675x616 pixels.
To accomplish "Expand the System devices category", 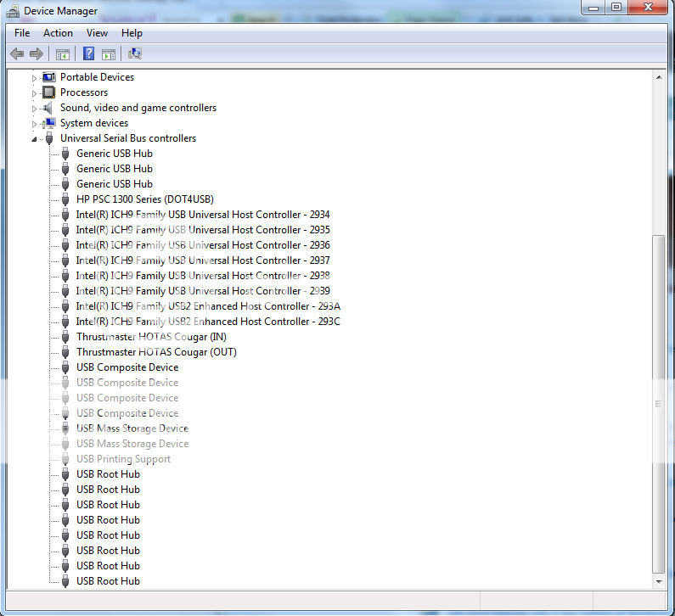I will (35, 123).
